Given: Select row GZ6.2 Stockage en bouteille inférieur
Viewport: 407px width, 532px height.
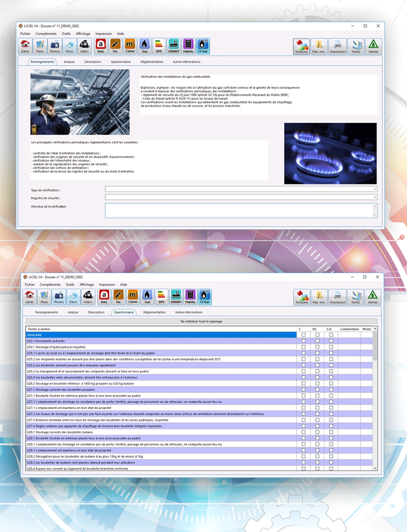Looking at the screenshot, I should [x=161, y=383].
